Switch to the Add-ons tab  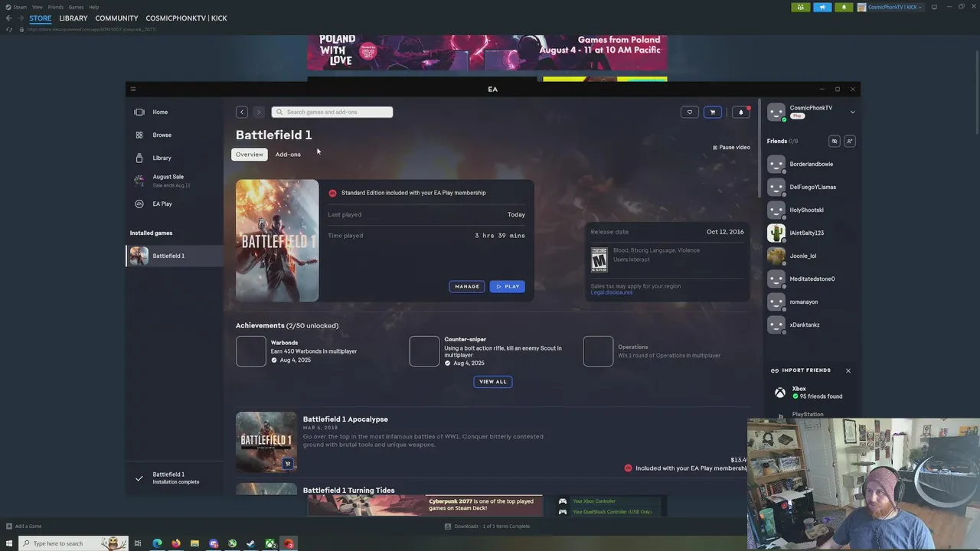(x=288, y=155)
